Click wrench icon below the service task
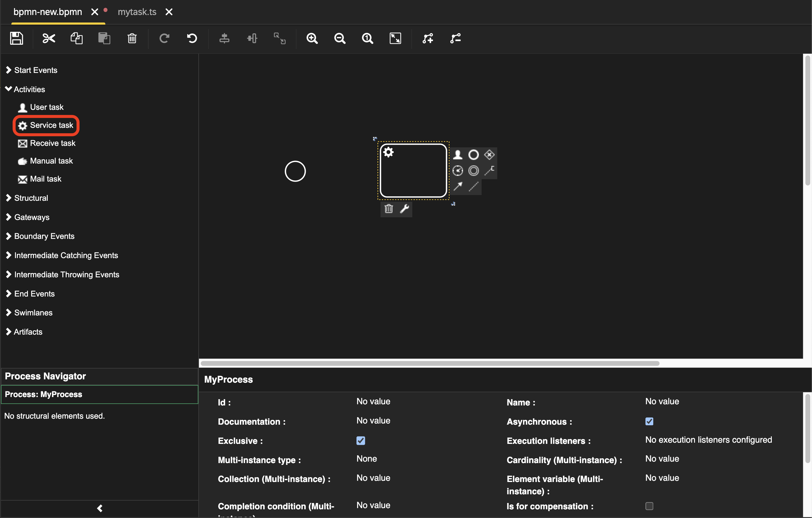This screenshot has width=812, height=518. (404, 209)
